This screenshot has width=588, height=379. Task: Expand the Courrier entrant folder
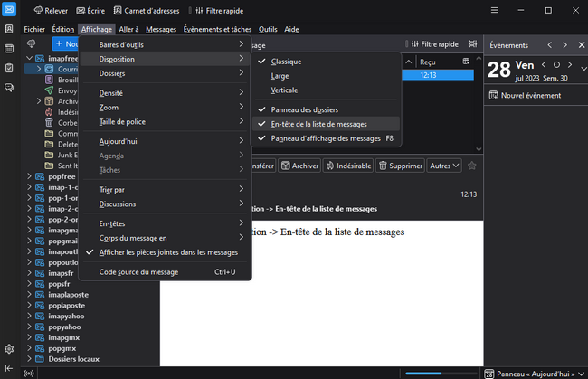point(39,69)
